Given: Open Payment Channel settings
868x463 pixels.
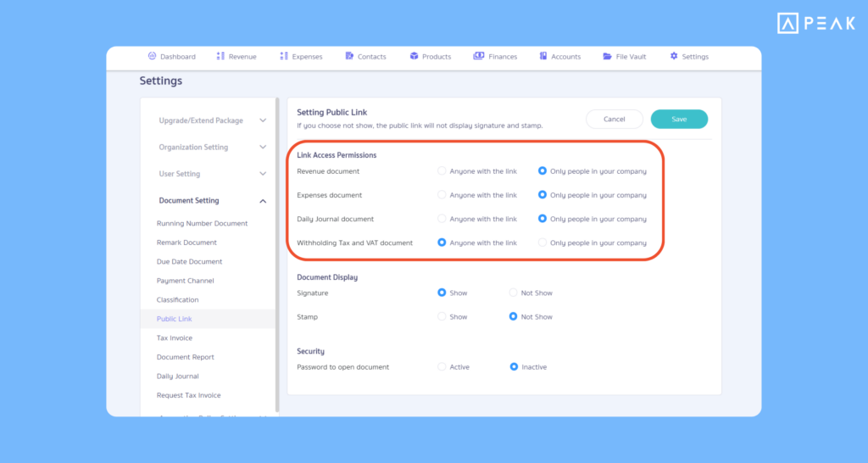Looking at the screenshot, I should click(185, 281).
